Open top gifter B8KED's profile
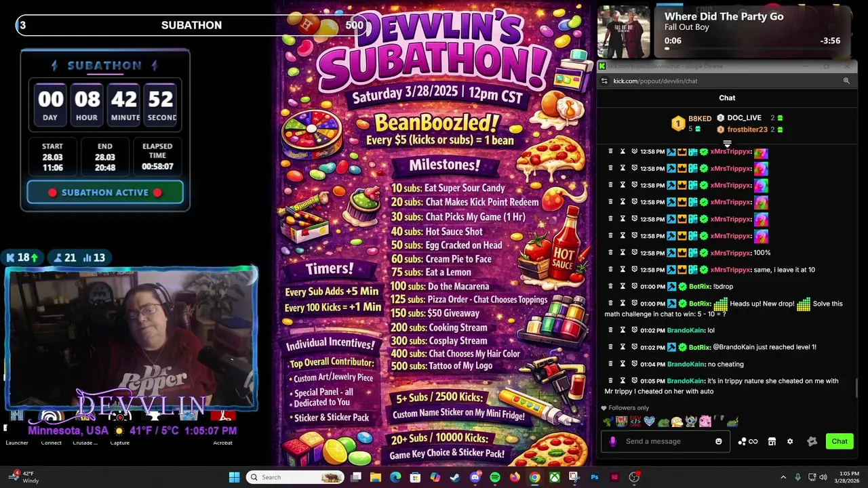Image resolution: width=868 pixels, height=488 pixels. point(700,119)
